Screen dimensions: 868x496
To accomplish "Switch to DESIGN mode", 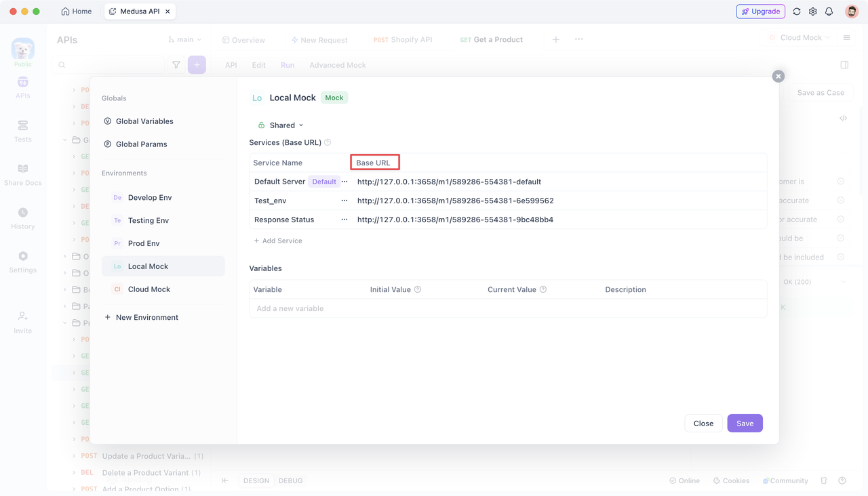I will pos(256,480).
